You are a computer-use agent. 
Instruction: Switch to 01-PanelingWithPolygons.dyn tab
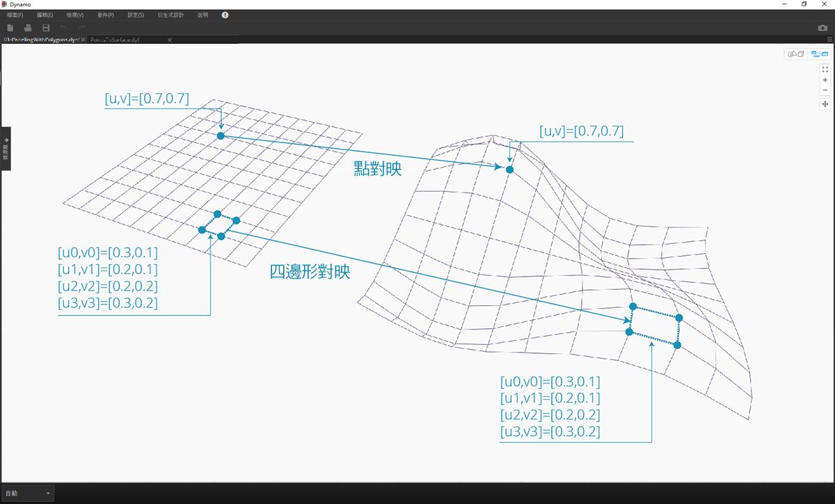point(42,40)
